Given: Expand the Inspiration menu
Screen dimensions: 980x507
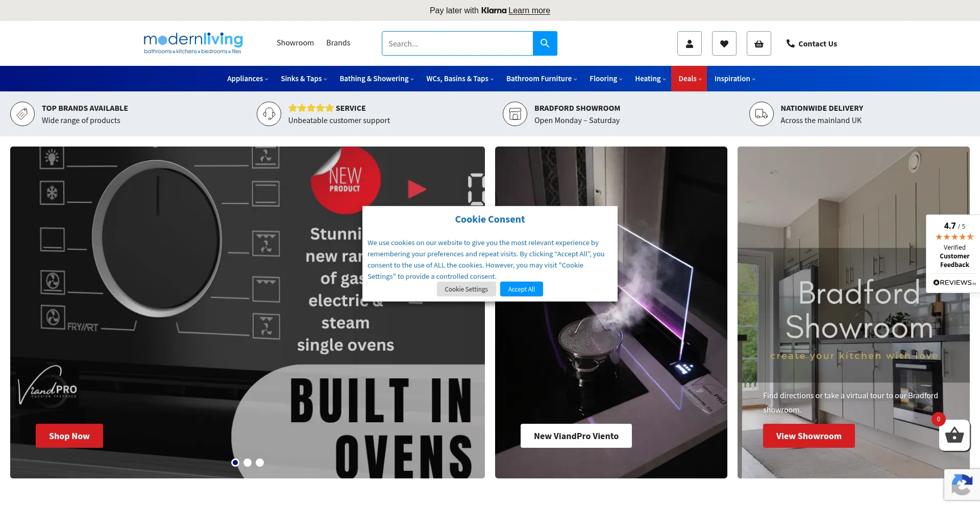Looking at the screenshot, I should 734,79.
